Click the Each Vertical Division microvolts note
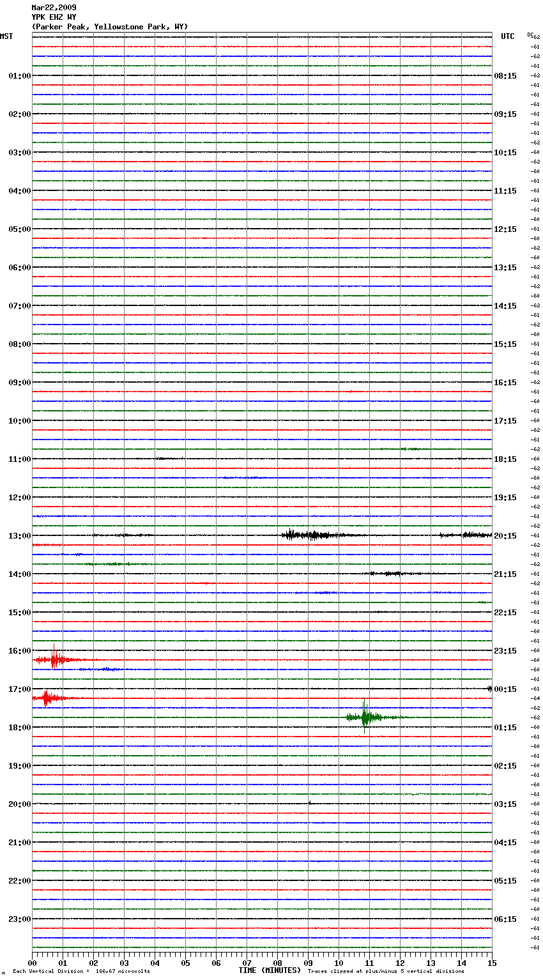The width and height of the screenshot is (543, 980). tap(82, 972)
